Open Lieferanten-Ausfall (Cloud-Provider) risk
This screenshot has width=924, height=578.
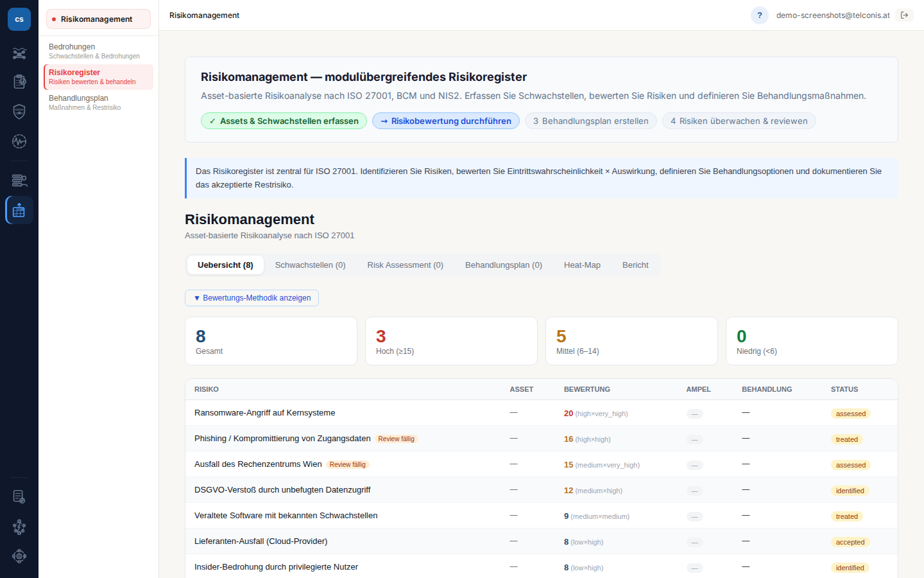point(261,541)
